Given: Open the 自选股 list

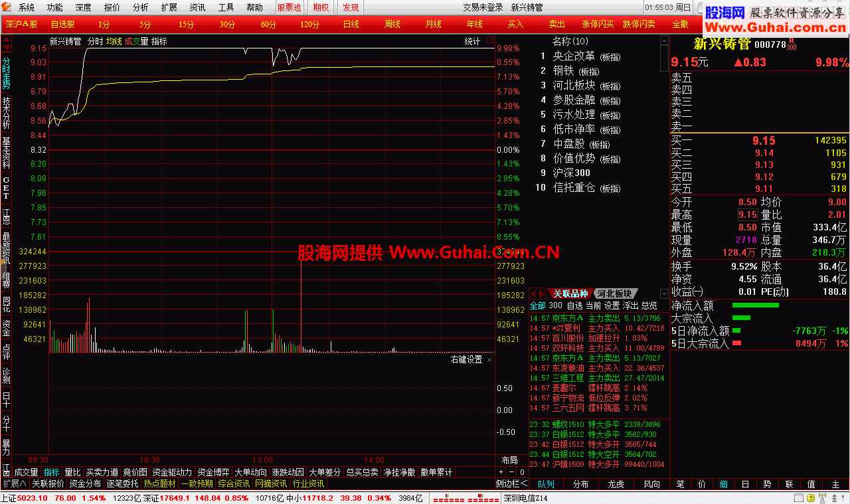Looking at the screenshot, I should 63,24.
